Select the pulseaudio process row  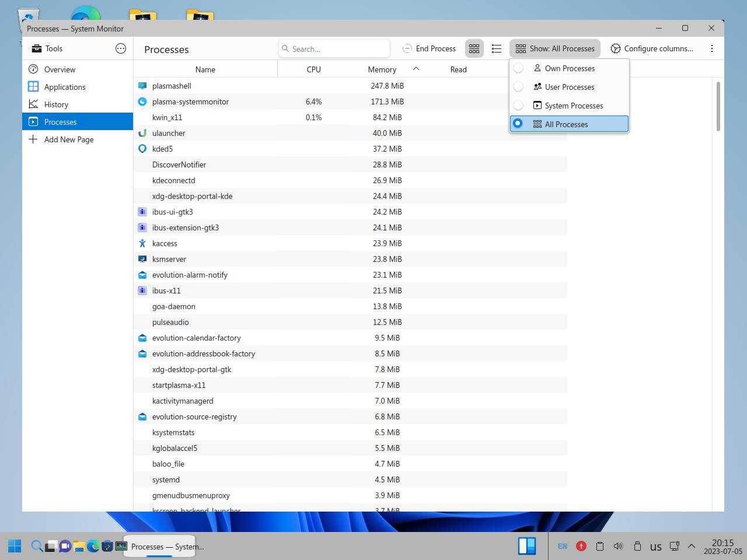[350, 322]
